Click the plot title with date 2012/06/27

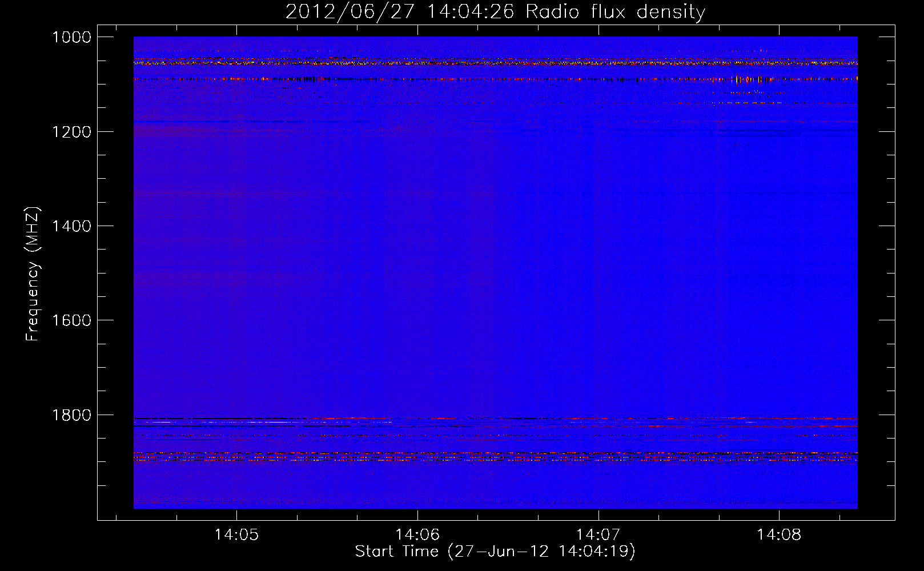point(495,11)
